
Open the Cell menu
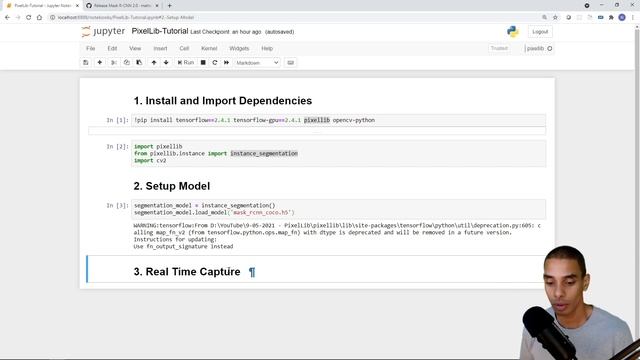pos(184,48)
